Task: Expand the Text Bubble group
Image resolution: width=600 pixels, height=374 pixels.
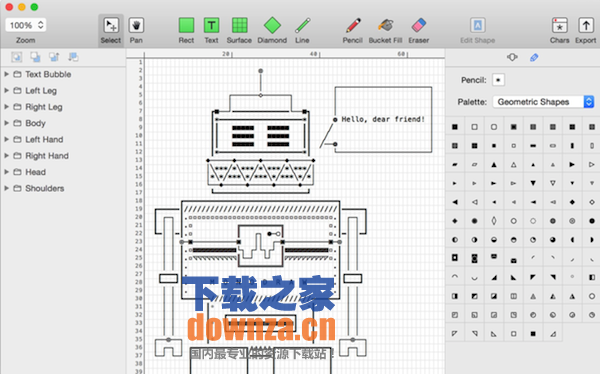Action: click(7, 74)
